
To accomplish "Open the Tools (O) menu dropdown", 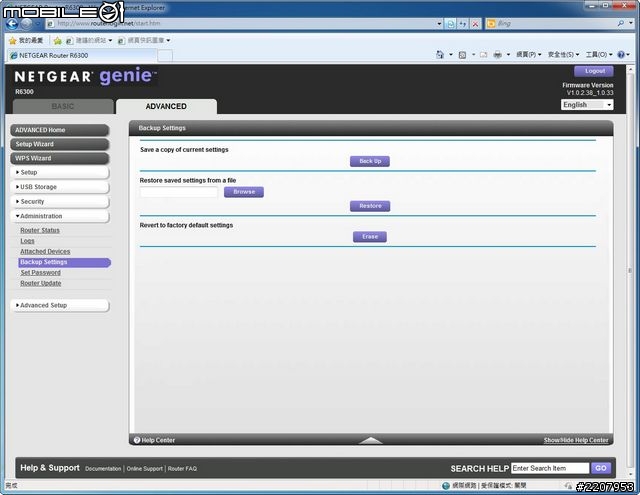I will point(599,54).
